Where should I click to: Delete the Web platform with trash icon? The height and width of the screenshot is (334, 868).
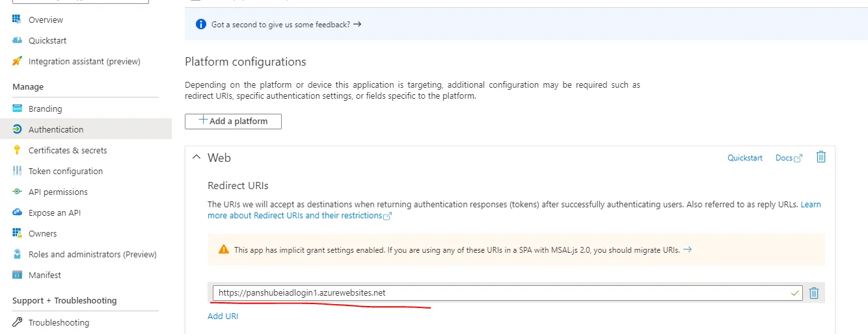(821, 157)
